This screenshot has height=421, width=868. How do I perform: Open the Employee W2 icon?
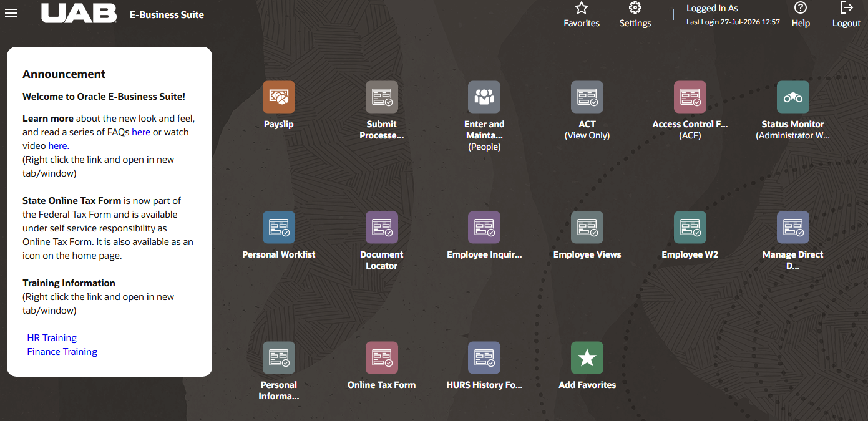click(690, 228)
